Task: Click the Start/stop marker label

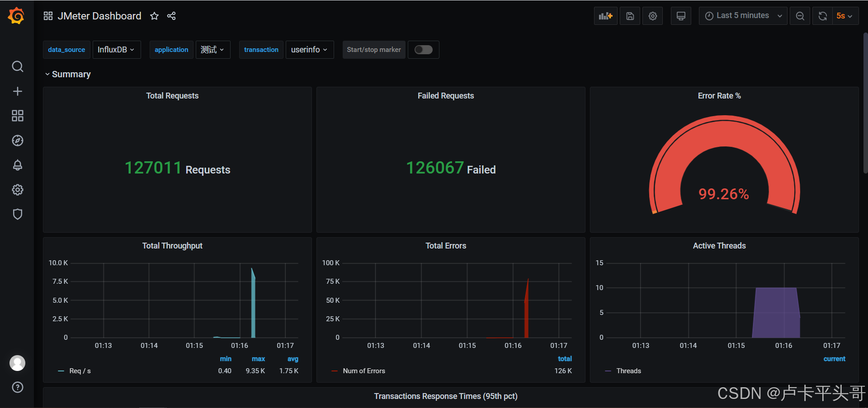Action: tap(374, 50)
